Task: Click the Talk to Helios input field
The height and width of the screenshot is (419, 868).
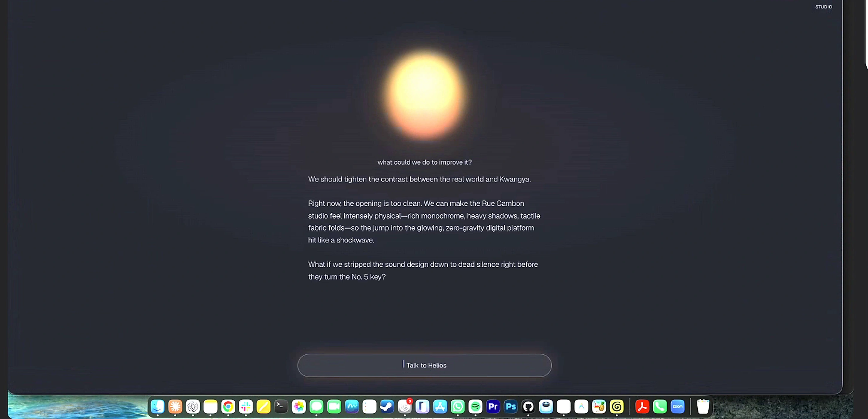Action: [x=424, y=365]
